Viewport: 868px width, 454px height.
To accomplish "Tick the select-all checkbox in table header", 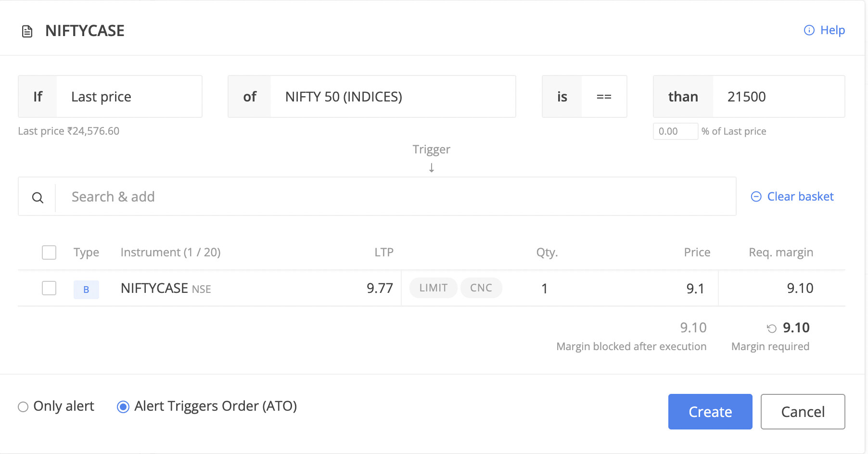I will (x=49, y=252).
